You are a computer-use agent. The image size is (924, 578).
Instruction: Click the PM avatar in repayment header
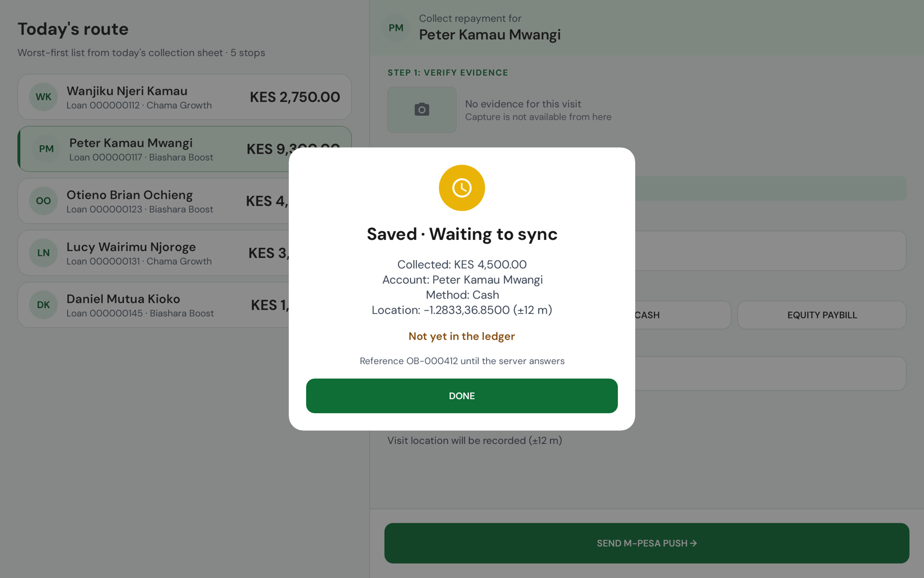click(396, 28)
